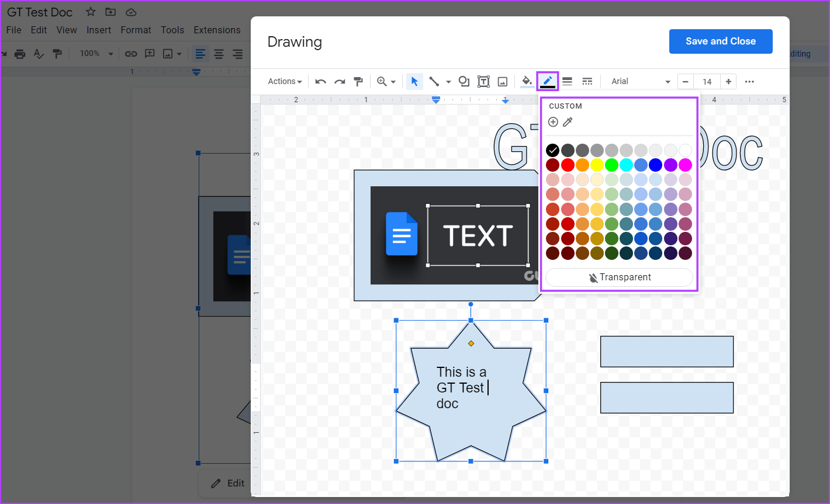Viewport: 830px width, 504px height.
Task: Set the border to Transparent
Action: coord(619,277)
